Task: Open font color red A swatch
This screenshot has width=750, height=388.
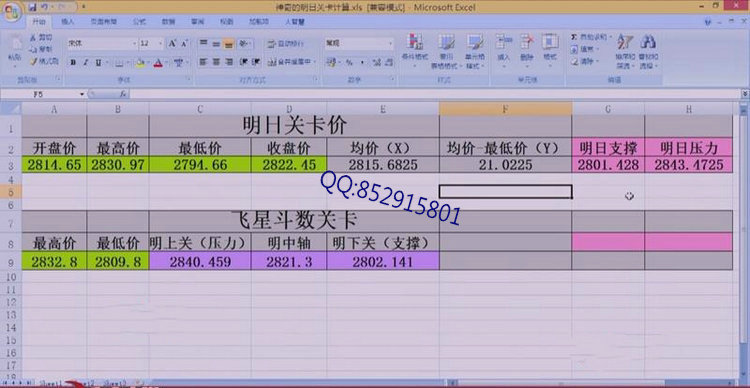Action: (158, 63)
